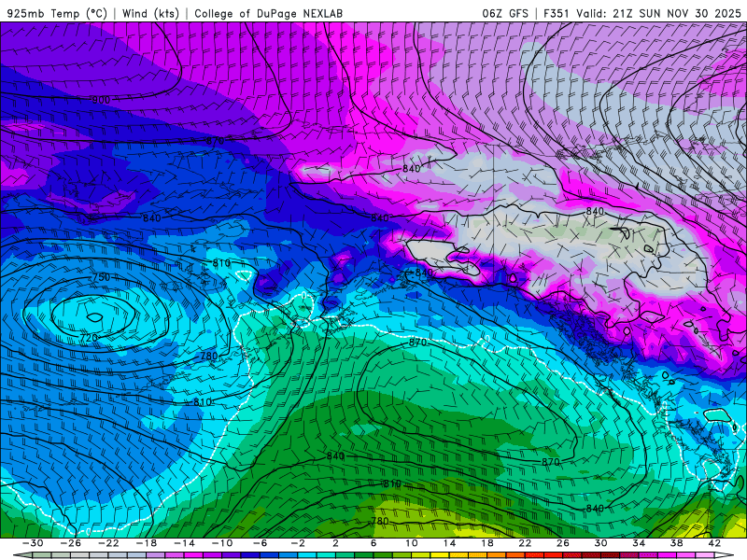Click the '18' colorbar tick label
747x560 pixels.
(486, 543)
